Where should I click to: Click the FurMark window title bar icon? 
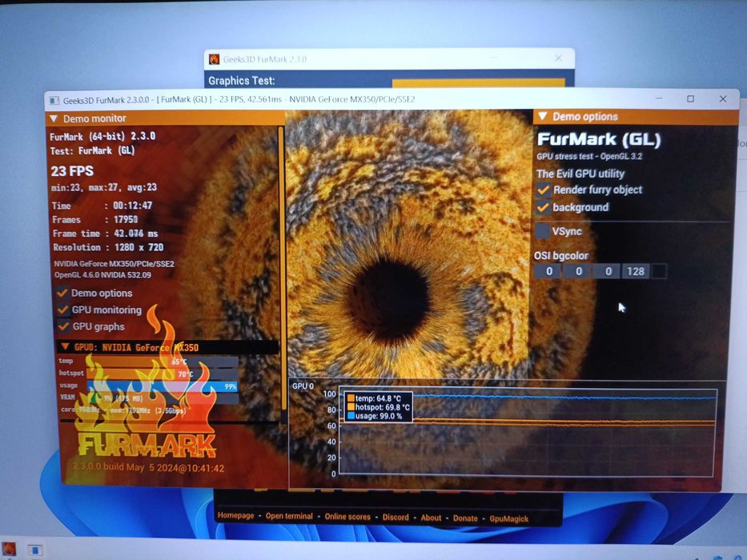click(x=54, y=100)
